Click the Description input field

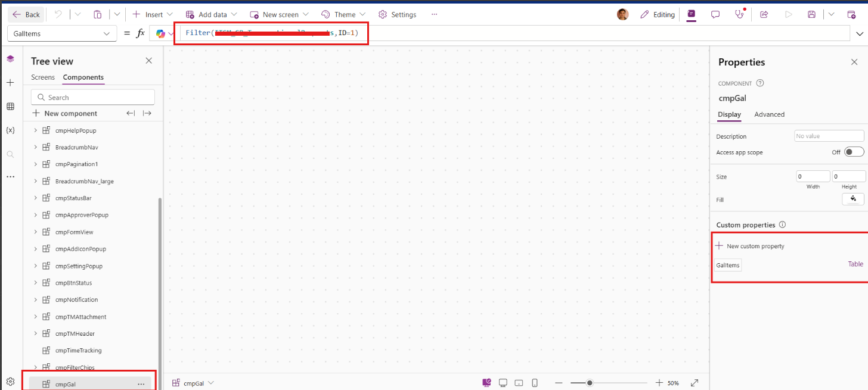pos(829,136)
